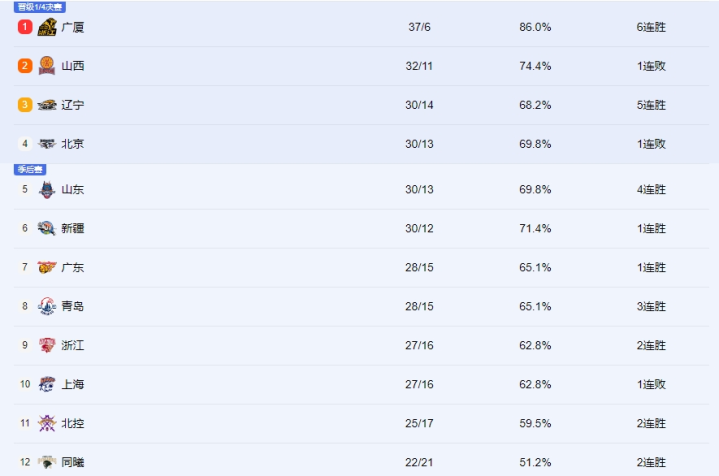Select the 季后赛 section tag
The image size is (719, 476).
click(x=30, y=169)
